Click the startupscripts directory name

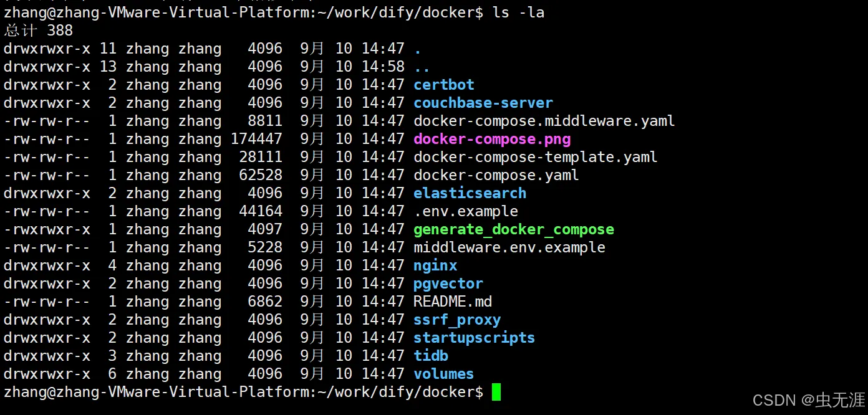[475, 338]
